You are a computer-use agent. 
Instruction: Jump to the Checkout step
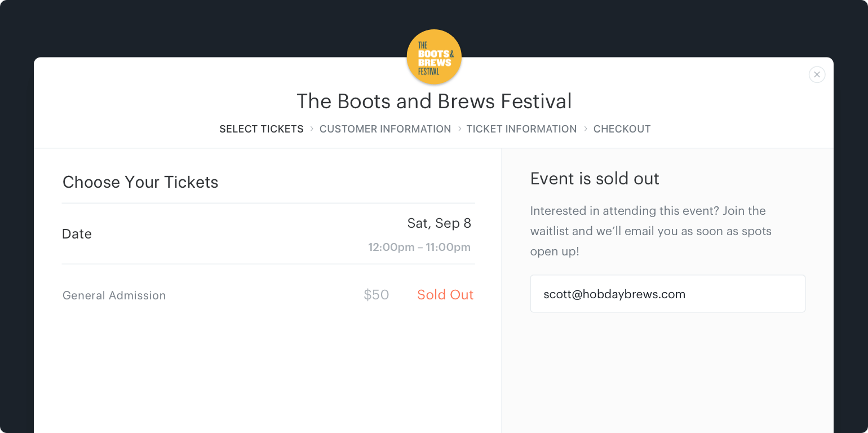(x=622, y=129)
